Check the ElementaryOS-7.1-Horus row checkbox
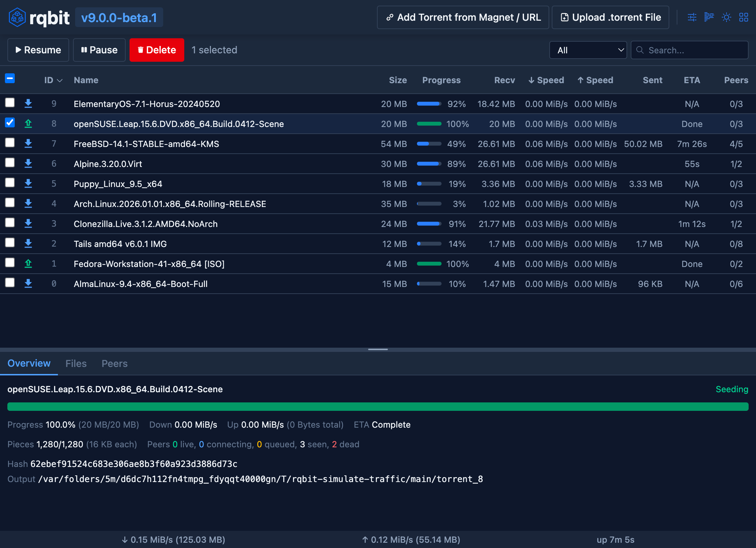Viewport: 756px width, 548px height. [x=10, y=103]
